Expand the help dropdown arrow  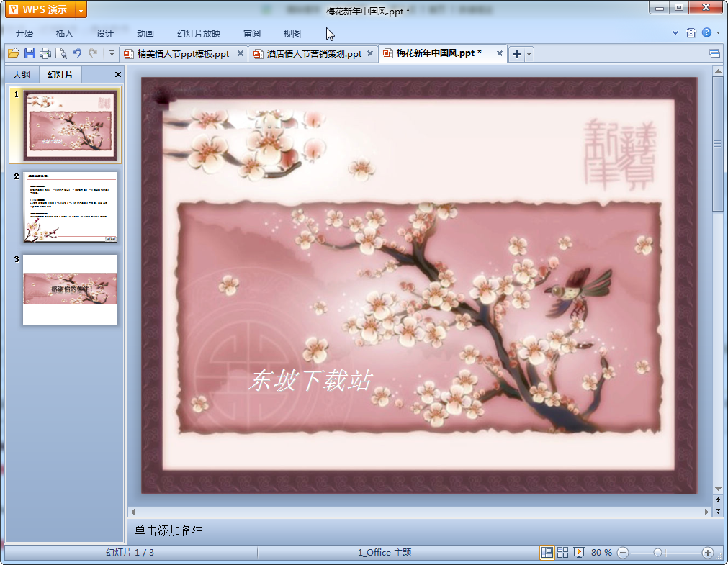(x=718, y=32)
